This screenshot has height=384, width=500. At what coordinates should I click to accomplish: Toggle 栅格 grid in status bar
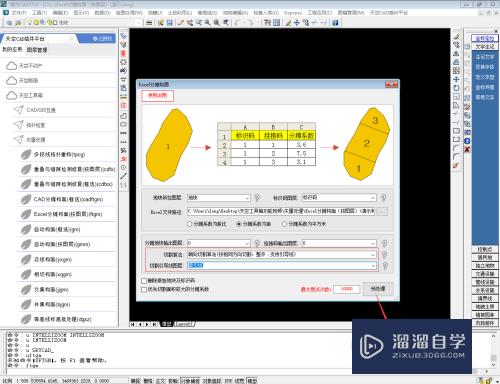tap(148, 381)
